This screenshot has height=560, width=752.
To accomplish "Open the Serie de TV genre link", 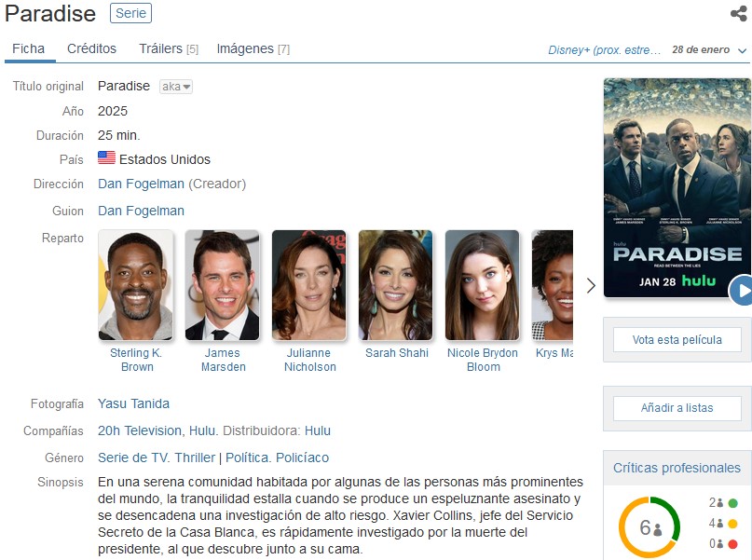I will click(x=134, y=458).
